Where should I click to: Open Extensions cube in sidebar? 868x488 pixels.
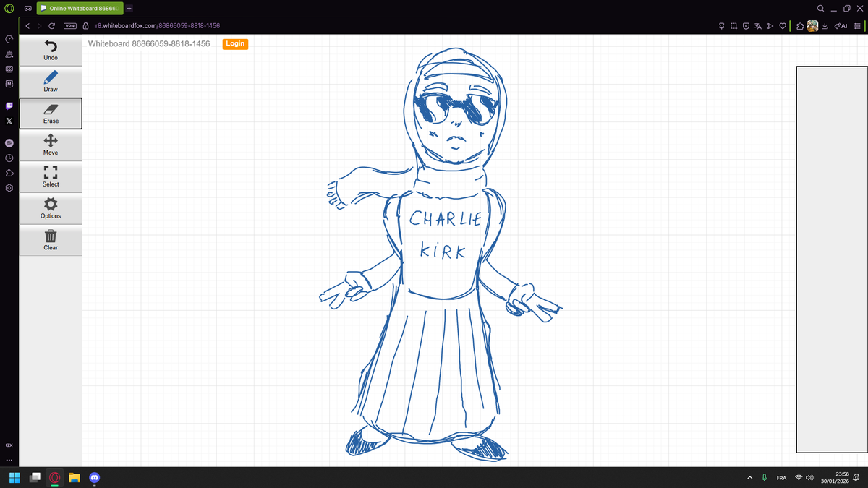pyautogui.click(x=9, y=173)
